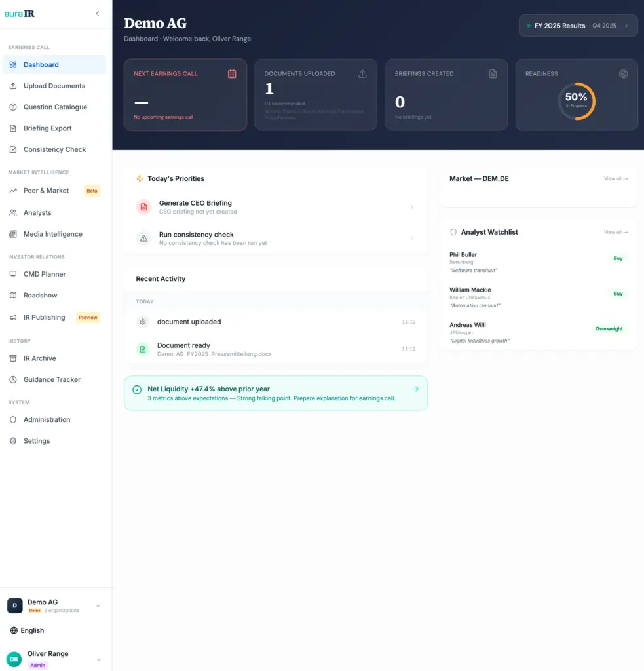Open Peer & Market intelligence
644x671 pixels.
46,191
